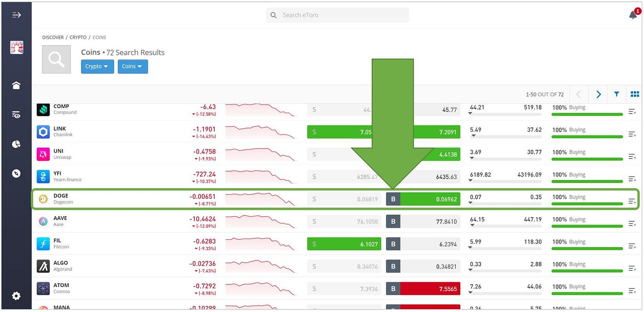The height and width of the screenshot is (312, 644).
Task: Add YFI to watchlist list icon
Action: click(x=632, y=179)
